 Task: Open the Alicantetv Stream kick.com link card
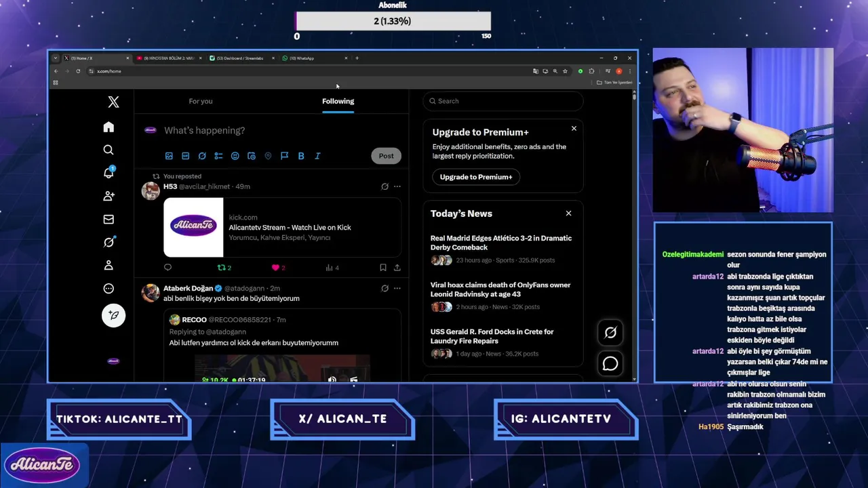(x=282, y=228)
